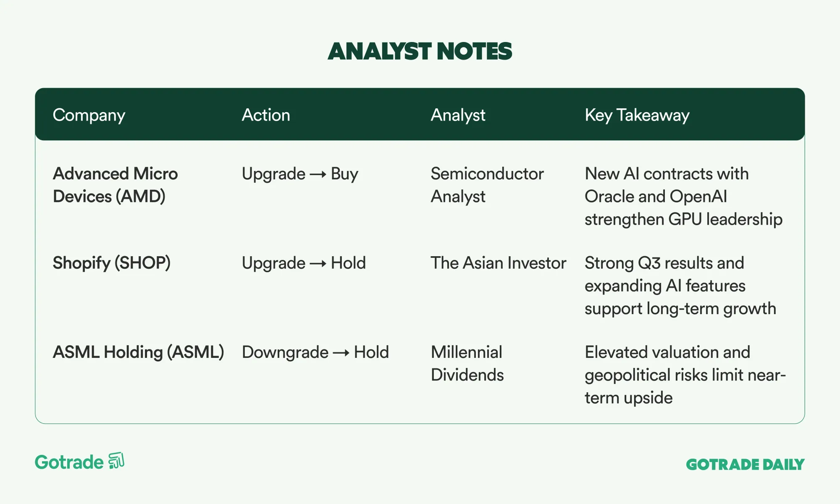
Task: Click the Shopify takeaway about Q3 results
Action: (680, 286)
